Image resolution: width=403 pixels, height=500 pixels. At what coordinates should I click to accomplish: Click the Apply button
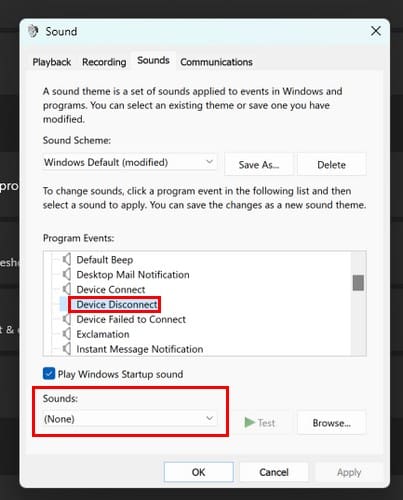[349, 472]
